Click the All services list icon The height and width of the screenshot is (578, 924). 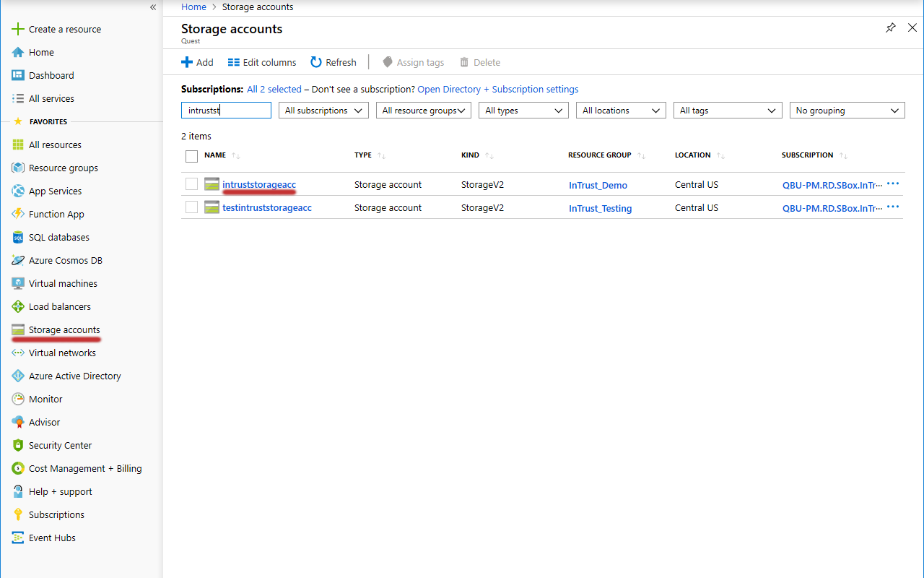[x=18, y=99]
